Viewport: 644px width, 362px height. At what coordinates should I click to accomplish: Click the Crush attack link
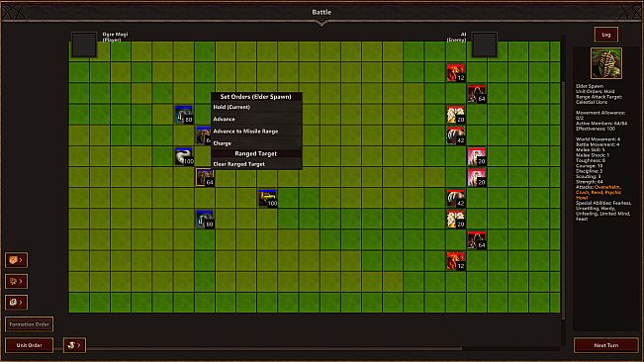click(583, 193)
